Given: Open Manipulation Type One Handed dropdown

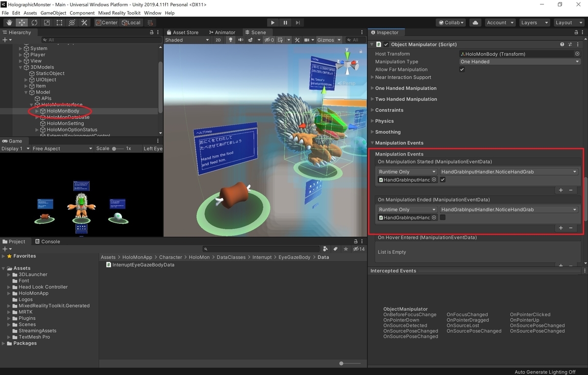Looking at the screenshot, I should (x=519, y=62).
